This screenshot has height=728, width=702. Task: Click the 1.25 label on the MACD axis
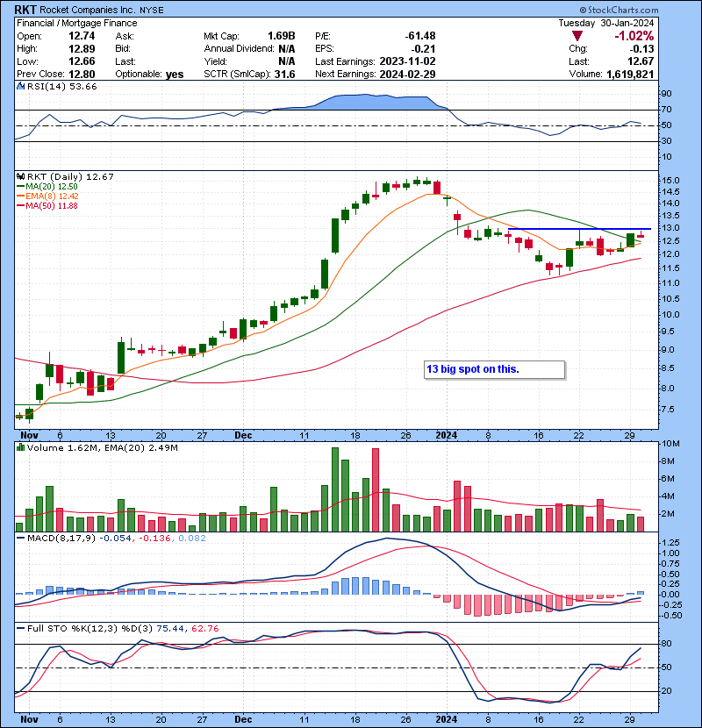(x=671, y=542)
